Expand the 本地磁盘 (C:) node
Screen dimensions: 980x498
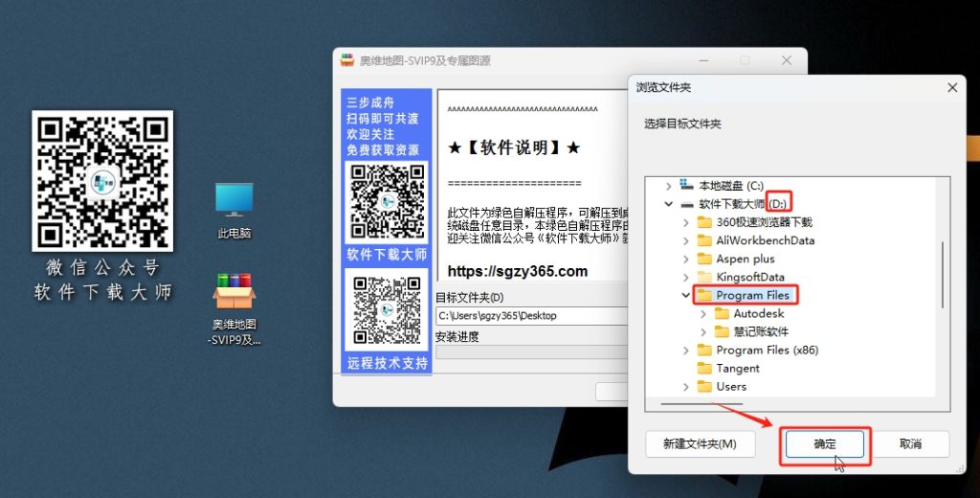point(668,186)
